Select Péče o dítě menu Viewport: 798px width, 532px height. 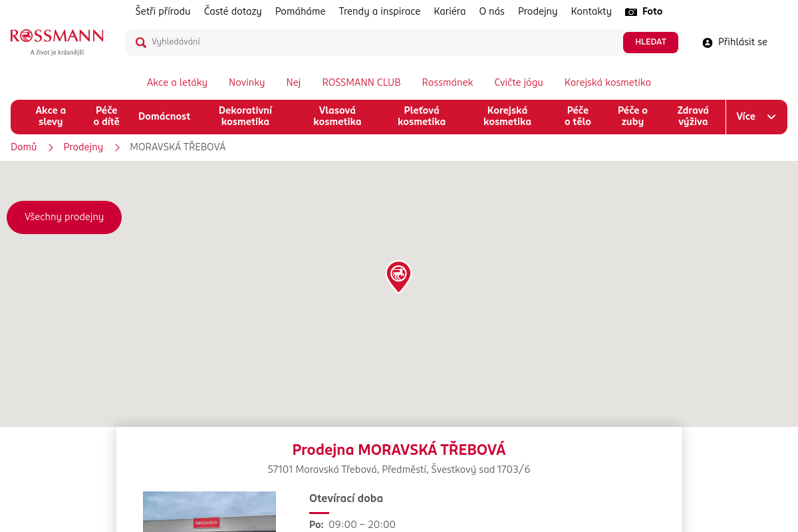(106, 116)
